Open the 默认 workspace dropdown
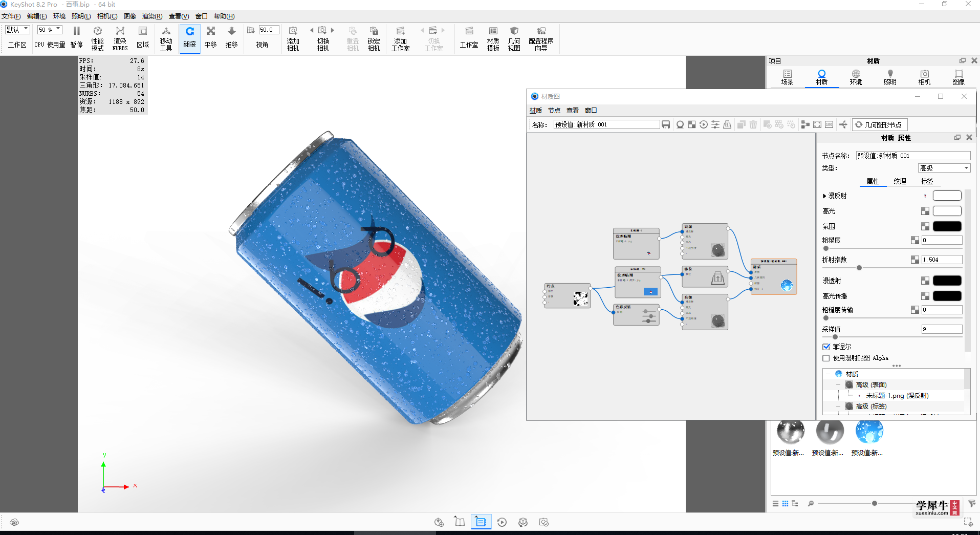The width and height of the screenshot is (980, 535). pos(17,30)
